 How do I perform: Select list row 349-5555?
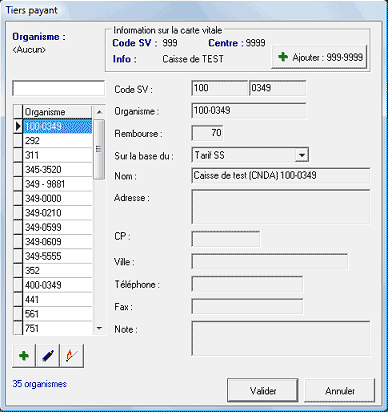coord(57,256)
